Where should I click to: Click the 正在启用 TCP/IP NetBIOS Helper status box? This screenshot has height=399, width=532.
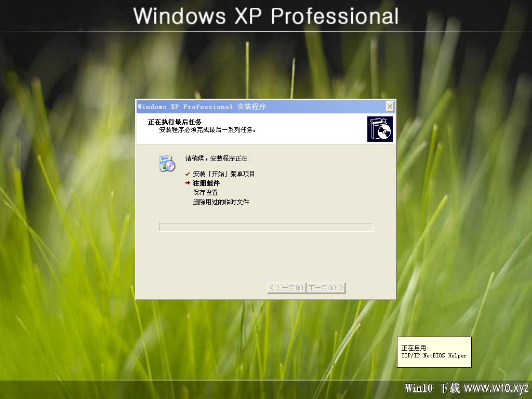click(x=434, y=352)
